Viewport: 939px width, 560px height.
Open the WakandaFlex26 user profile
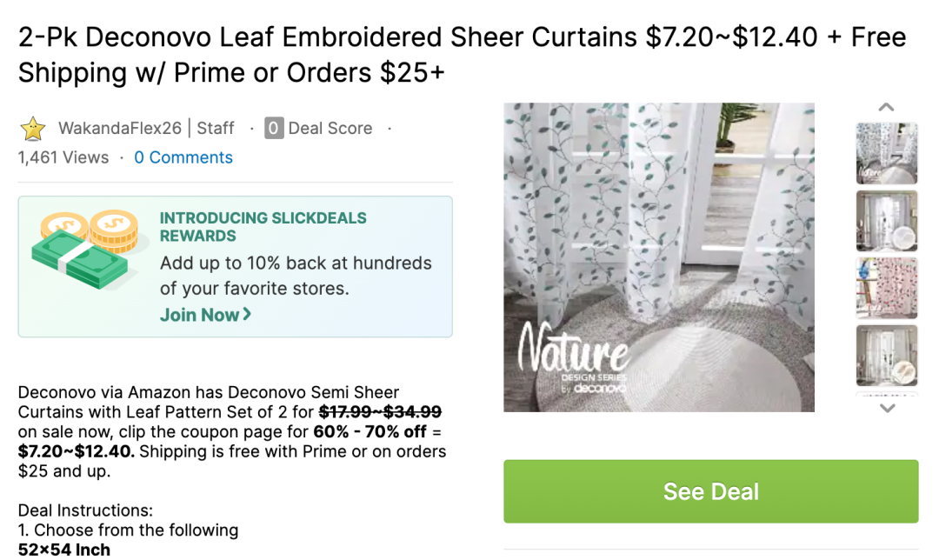coord(120,128)
